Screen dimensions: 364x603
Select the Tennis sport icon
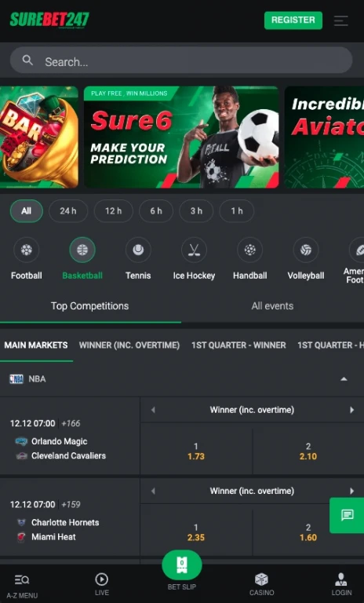point(138,250)
